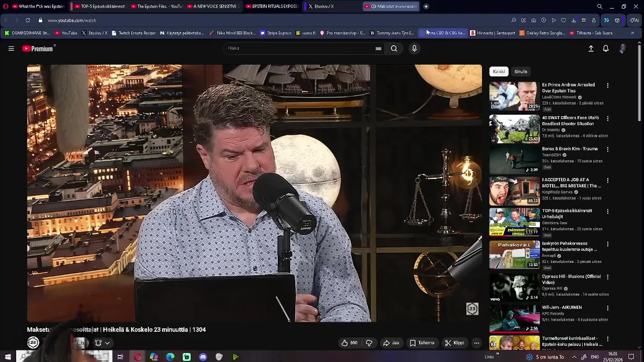Share video with Jaa button

(391, 343)
